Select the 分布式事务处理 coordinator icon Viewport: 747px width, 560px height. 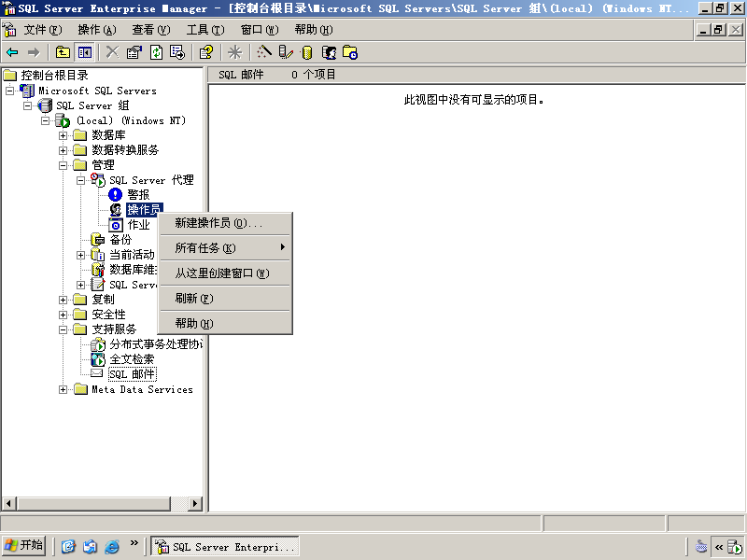[98, 344]
